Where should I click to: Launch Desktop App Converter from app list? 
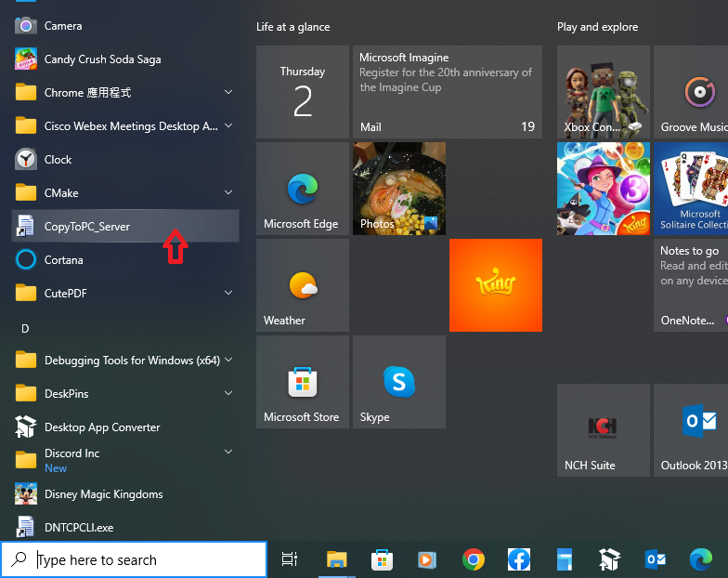125,427
